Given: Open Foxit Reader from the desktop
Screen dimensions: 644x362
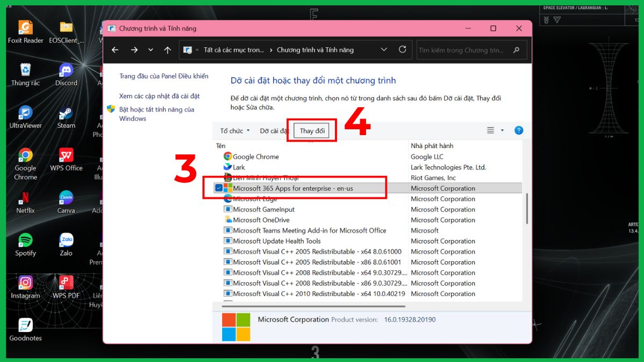Looking at the screenshot, I should 25,28.
